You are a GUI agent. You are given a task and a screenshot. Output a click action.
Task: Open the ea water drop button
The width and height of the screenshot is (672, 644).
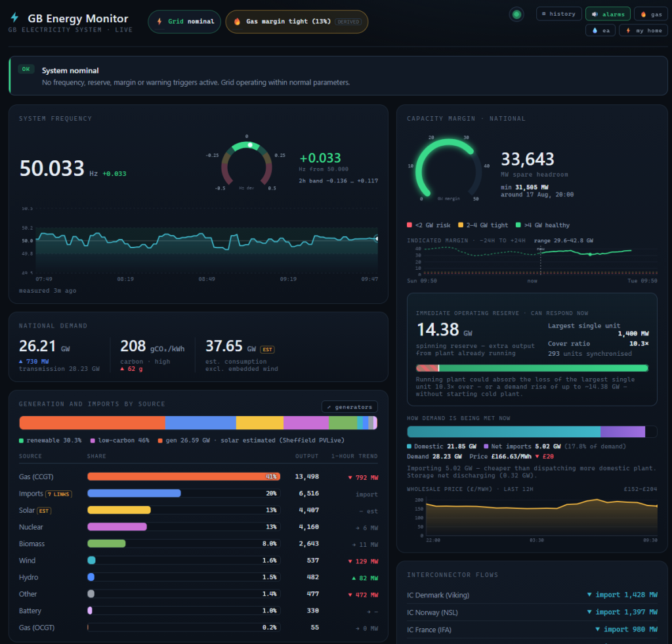[x=600, y=30]
